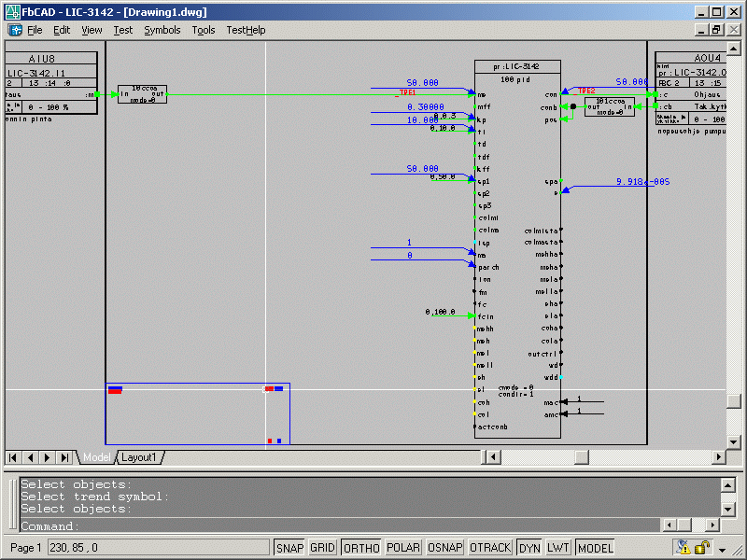The image size is (747, 560).
Task: Go to previous layout tab arrow
Action: click(x=30, y=457)
